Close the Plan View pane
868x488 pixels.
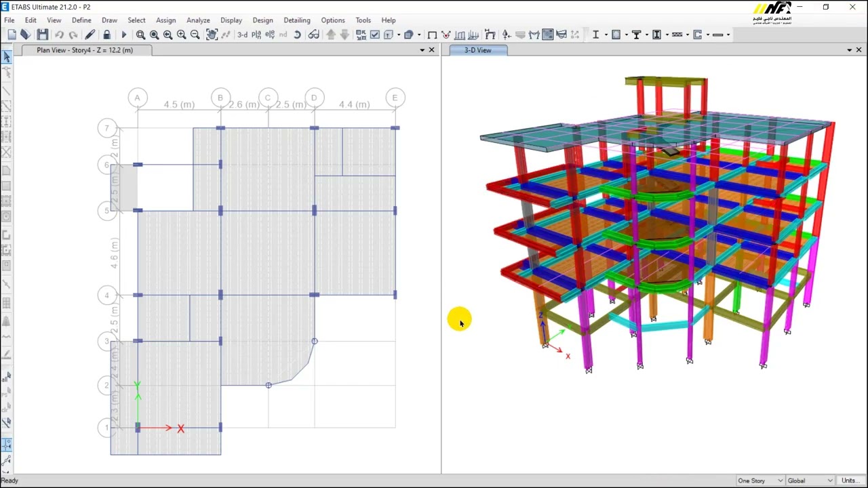[432, 50]
